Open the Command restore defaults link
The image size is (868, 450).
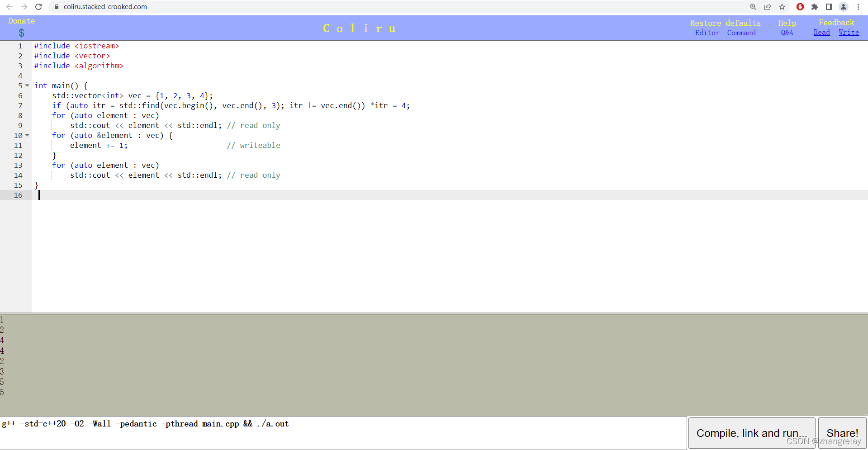741,33
